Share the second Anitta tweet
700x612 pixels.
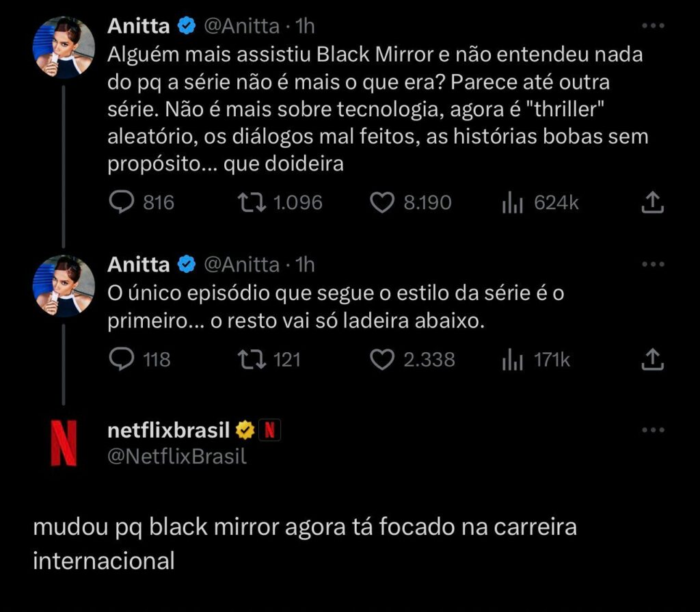point(653,359)
